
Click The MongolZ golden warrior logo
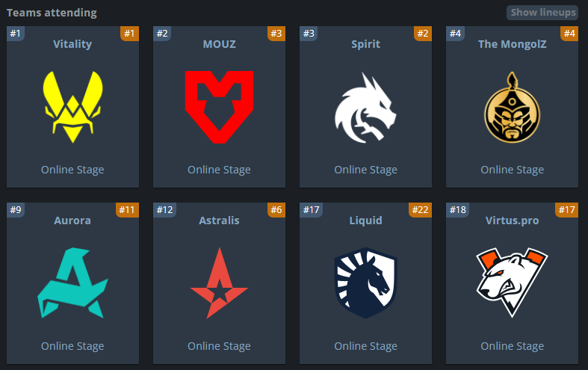pyautogui.click(x=513, y=108)
